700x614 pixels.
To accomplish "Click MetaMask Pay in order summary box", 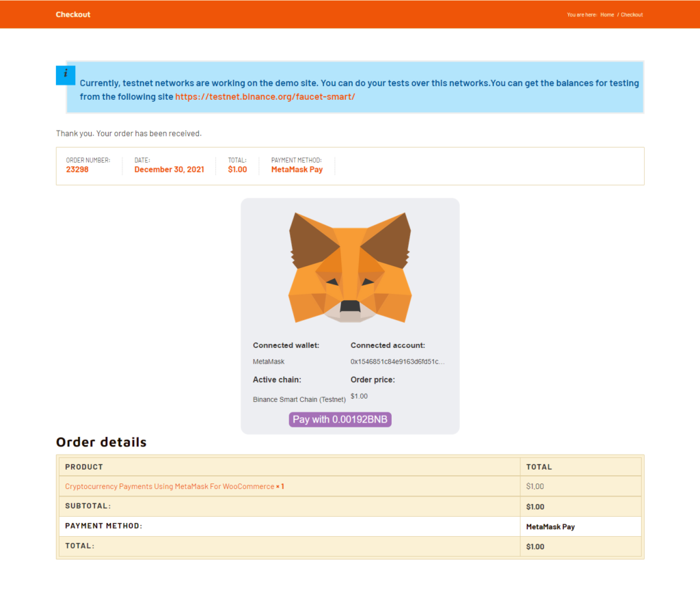I will [x=297, y=170].
